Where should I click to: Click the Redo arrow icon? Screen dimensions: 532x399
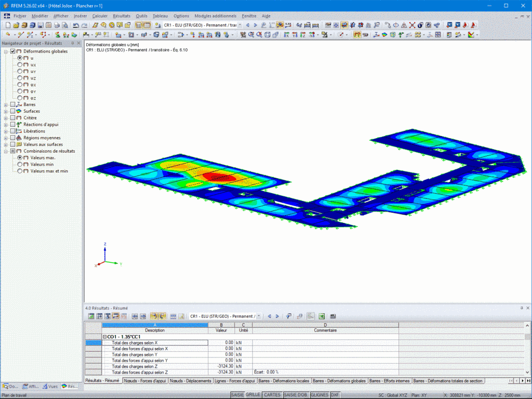[x=84, y=25]
